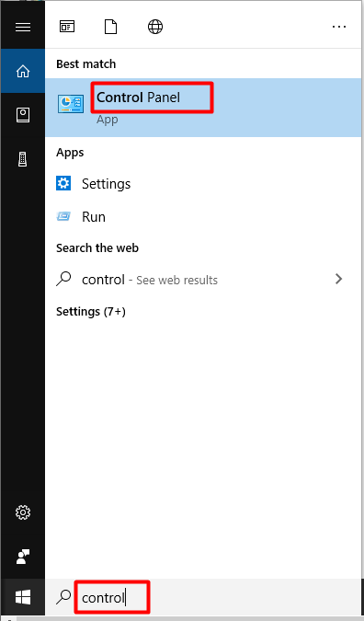Click the magnifier icon in search box
This screenshot has width=364, height=621.
tap(63, 597)
